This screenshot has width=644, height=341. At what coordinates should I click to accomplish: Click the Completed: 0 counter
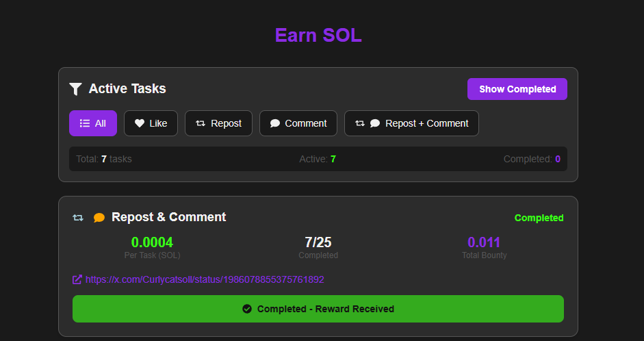click(532, 159)
